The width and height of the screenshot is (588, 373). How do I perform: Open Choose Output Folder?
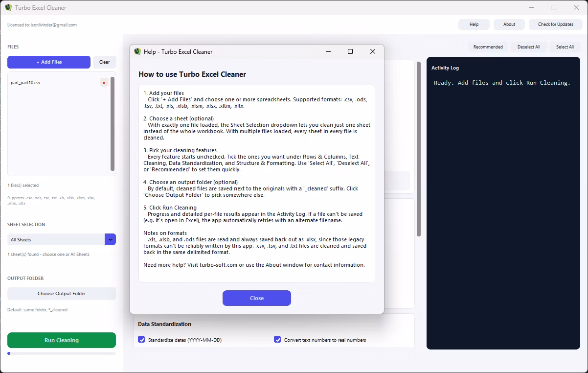coord(62,294)
